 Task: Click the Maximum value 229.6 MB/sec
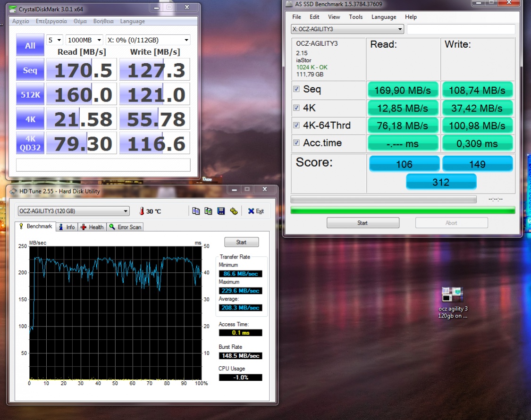tap(240, 291)
